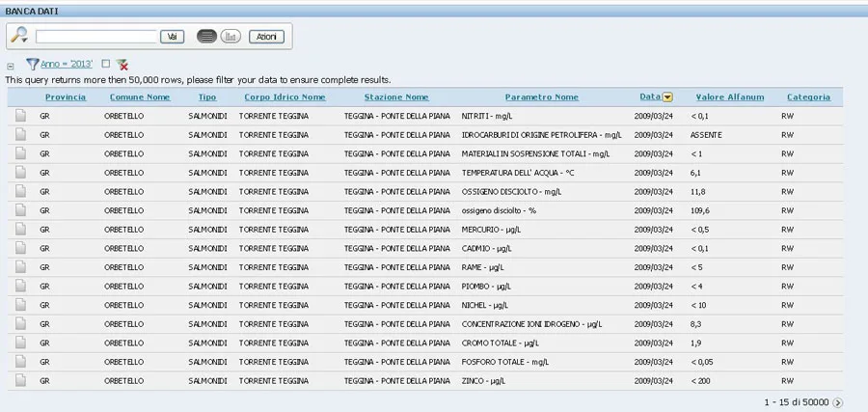Open detail icon for OSSIGENO DISCIOLTO mg/L row
This screenshot has width=868, height=412.
[20, 191]
